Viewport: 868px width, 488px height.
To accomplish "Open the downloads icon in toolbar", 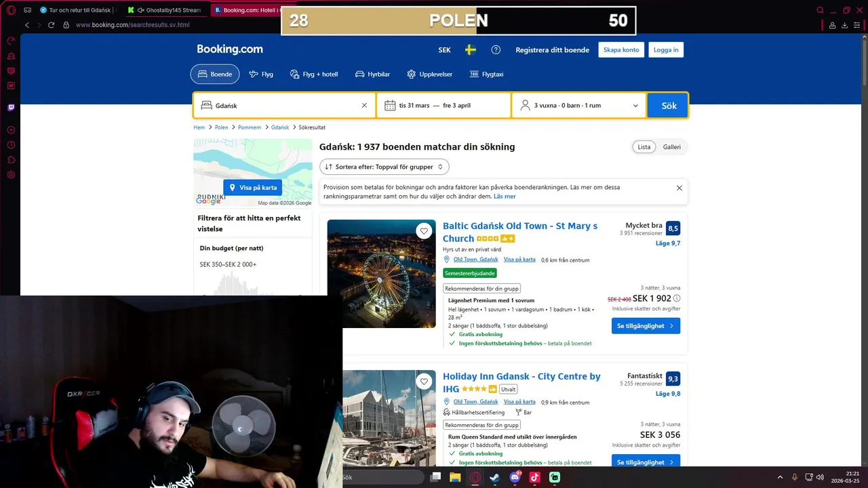I will [x=844, y=25].
